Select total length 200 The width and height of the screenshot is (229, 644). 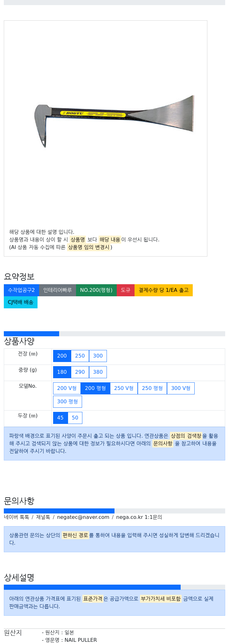coord(62,356)
